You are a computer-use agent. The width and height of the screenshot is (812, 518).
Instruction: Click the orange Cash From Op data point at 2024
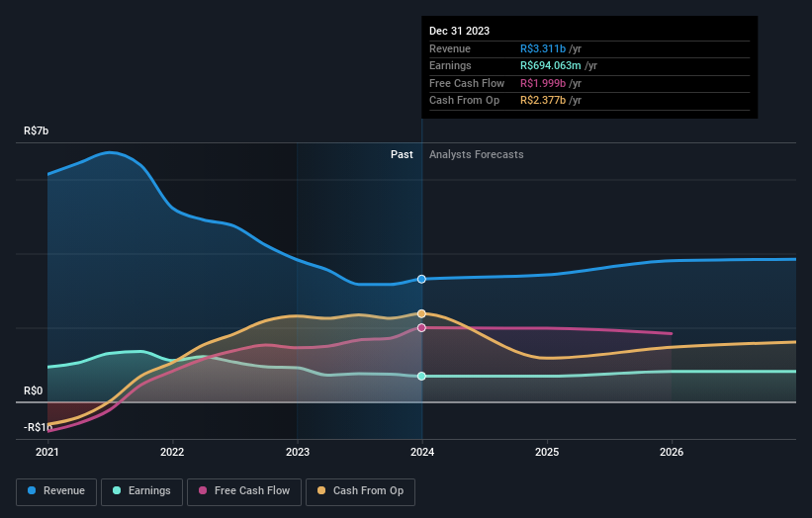(421, 313)
